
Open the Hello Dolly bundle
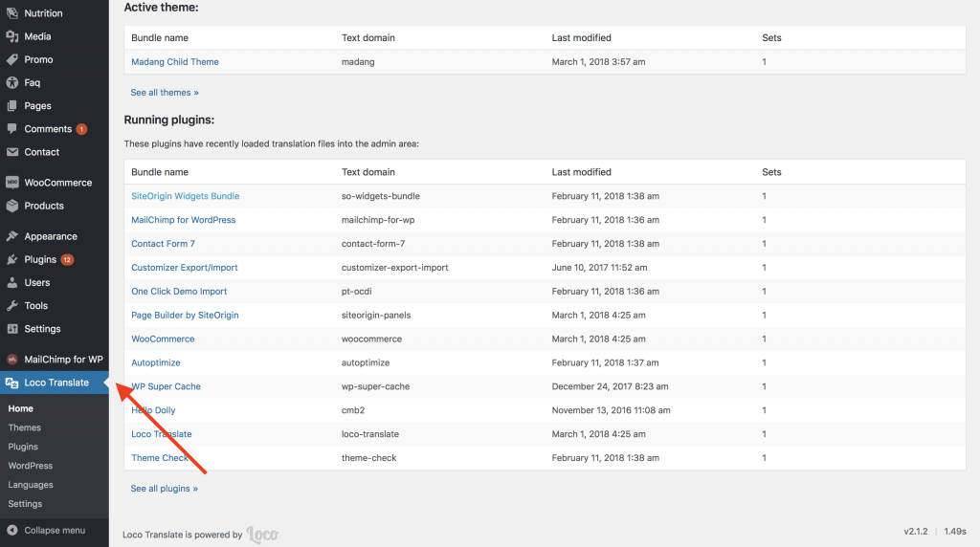click(x=153, y=410)
